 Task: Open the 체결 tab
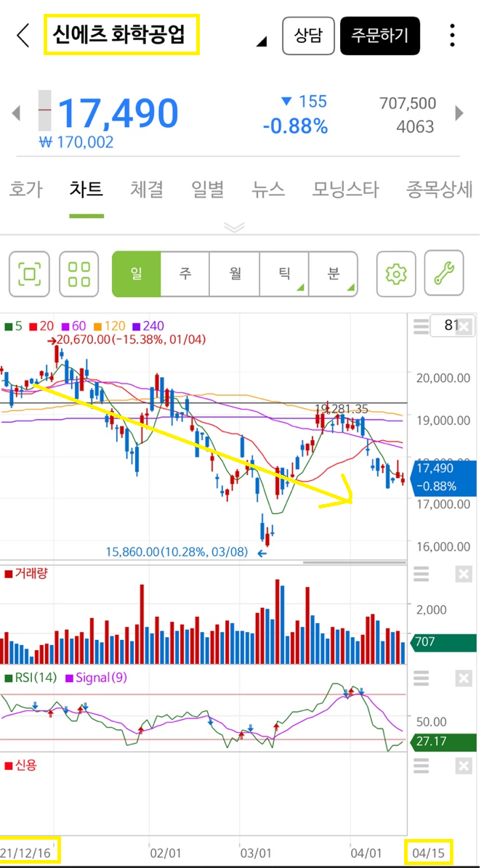[x=147, y=190]
